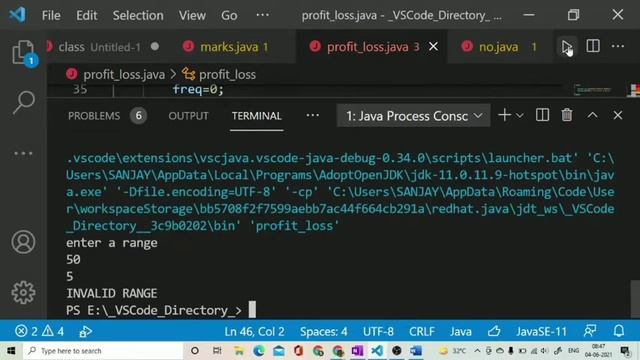Show hidden menu bar items ellipsis
Screen dimensions: 640x360
pos(262,15)
